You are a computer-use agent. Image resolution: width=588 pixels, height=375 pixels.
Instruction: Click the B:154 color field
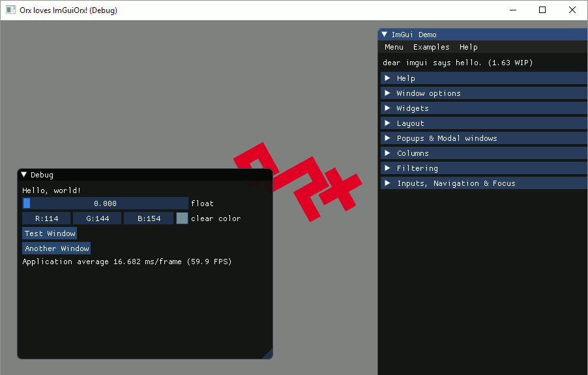click(149, 218)
